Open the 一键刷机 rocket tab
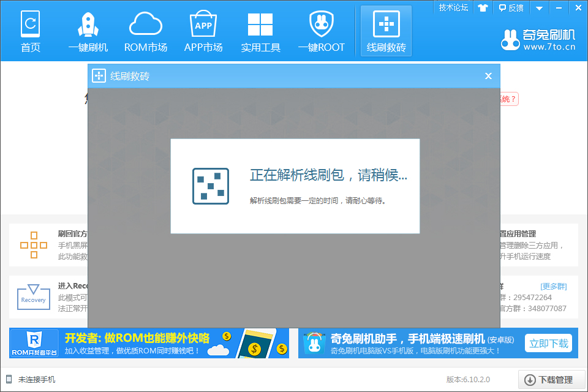Image resolution: width=588 pixels, height=392 pixels. coord(88,31)
